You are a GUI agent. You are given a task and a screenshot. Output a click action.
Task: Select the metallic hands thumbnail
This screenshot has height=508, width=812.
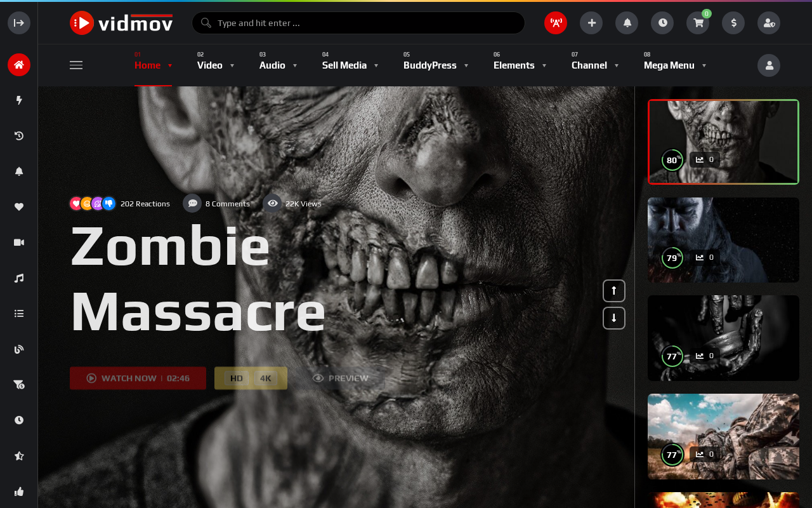click(723, 338)
